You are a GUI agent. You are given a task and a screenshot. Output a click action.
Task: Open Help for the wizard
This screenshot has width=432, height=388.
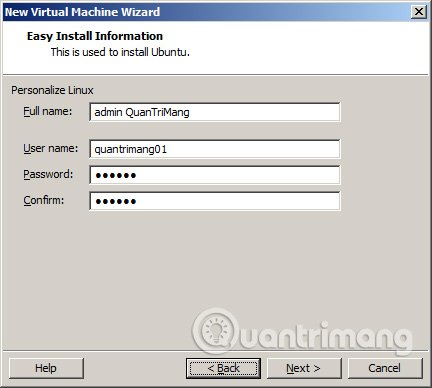coord(46,368)
